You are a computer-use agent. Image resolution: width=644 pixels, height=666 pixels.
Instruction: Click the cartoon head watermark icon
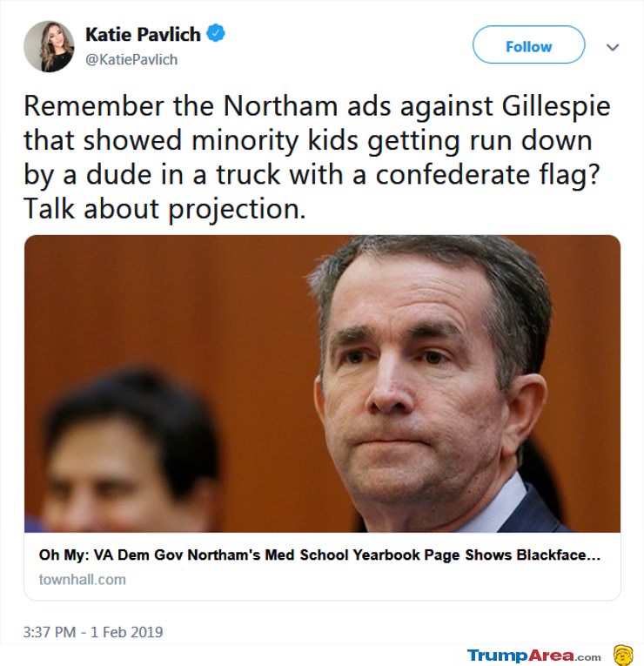pyautogui.click(x=623, y=655)
